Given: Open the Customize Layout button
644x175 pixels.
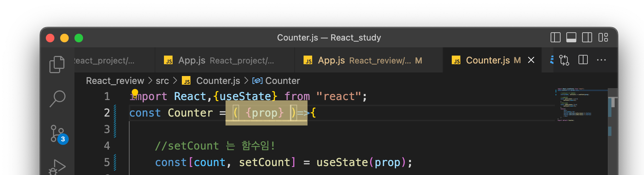Looking at the screenshot, I should coord(603,37).
